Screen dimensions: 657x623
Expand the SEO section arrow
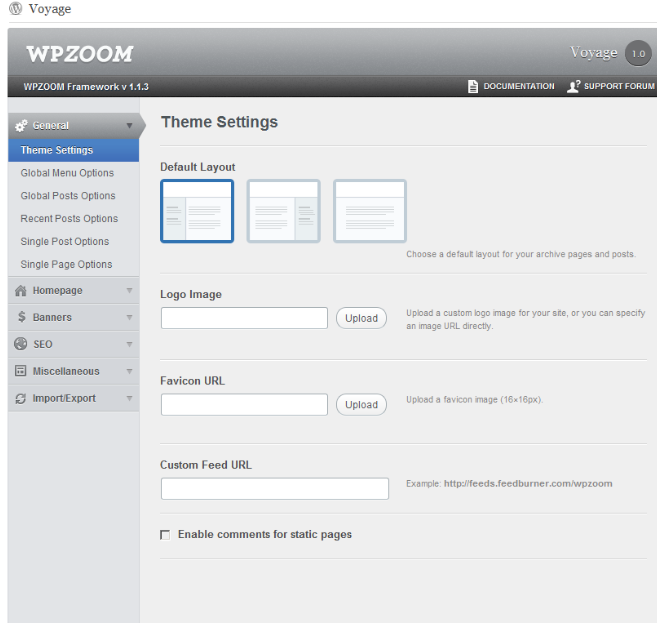(129, 344)
